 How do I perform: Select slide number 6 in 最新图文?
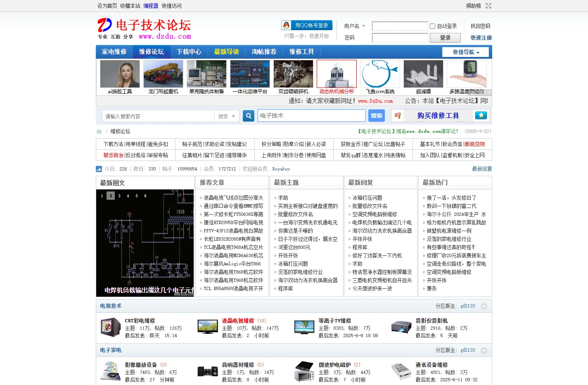pyautogui.click(x=145, y=196)
